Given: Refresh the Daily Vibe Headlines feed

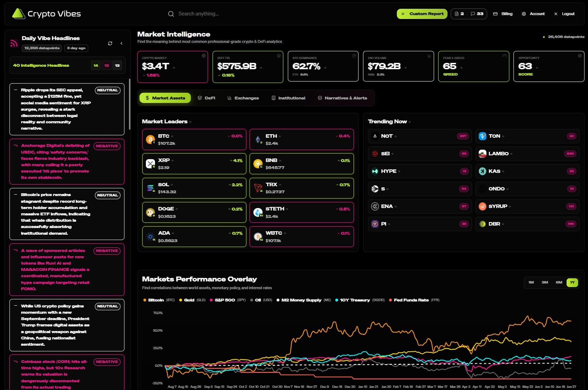Looking at the screenshot, I should [110, 43].
